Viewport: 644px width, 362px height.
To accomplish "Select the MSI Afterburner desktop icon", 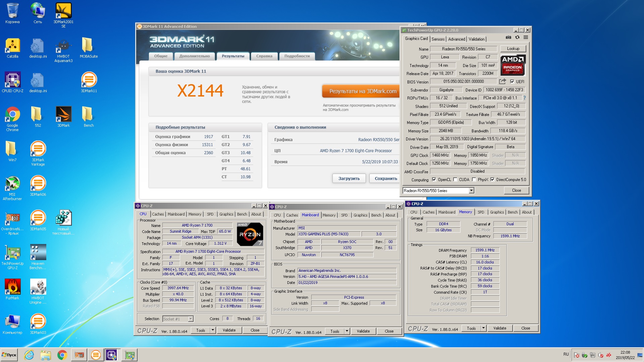I will (x=12, y=188).
